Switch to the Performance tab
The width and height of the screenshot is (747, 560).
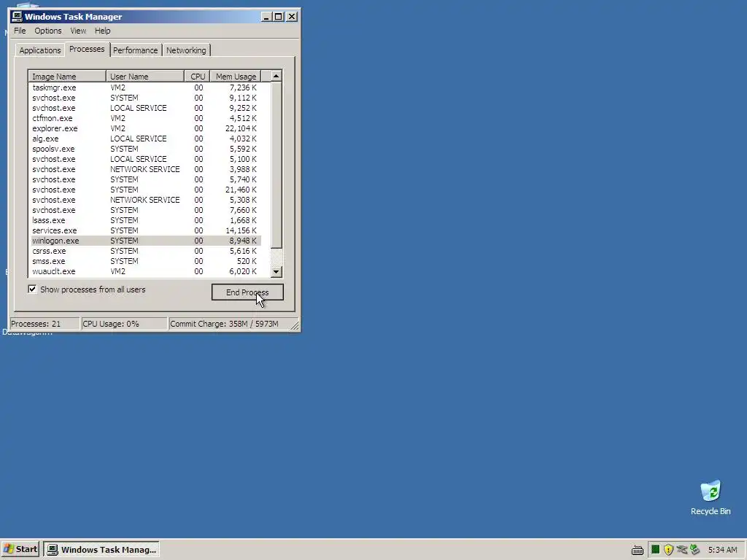(x=135, y=50)
